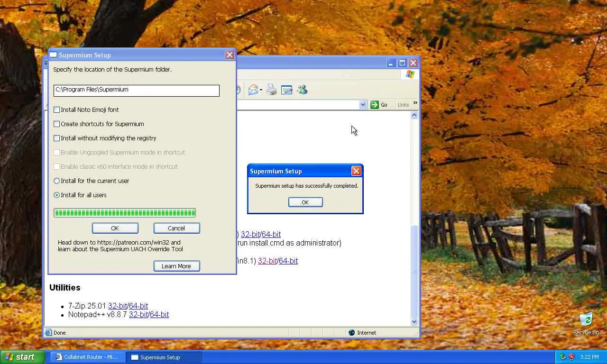Click the Windows logo throbber in the browser
Viewport: 607px width, 364px height.
410,74
